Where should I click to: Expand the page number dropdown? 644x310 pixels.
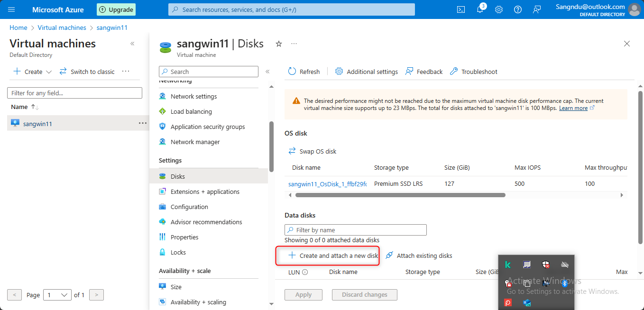[x=57, y=295]
